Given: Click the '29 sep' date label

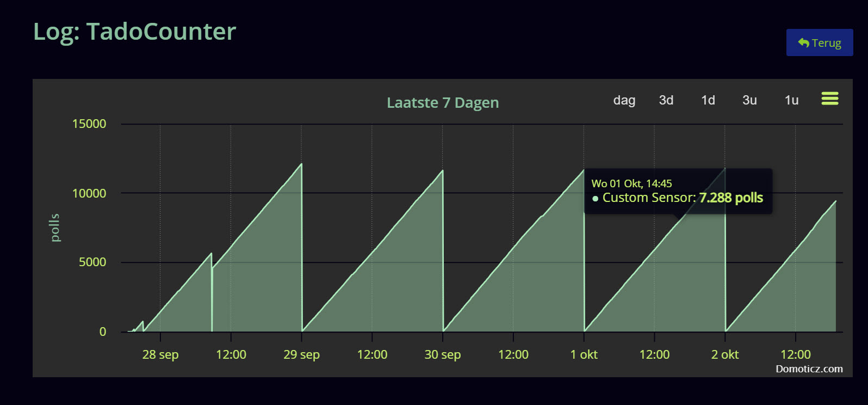Looking at the screenshot, I should click(x=301, y=354).
